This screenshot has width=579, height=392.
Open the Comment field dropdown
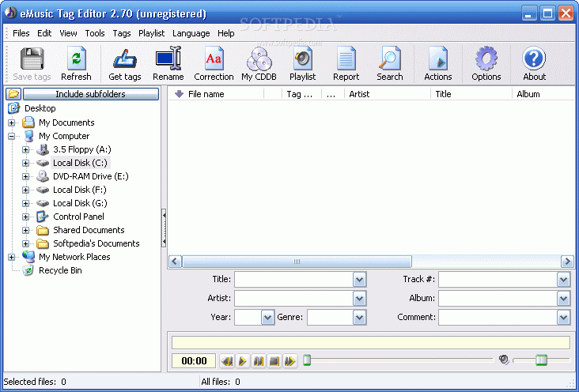[563, 318]
